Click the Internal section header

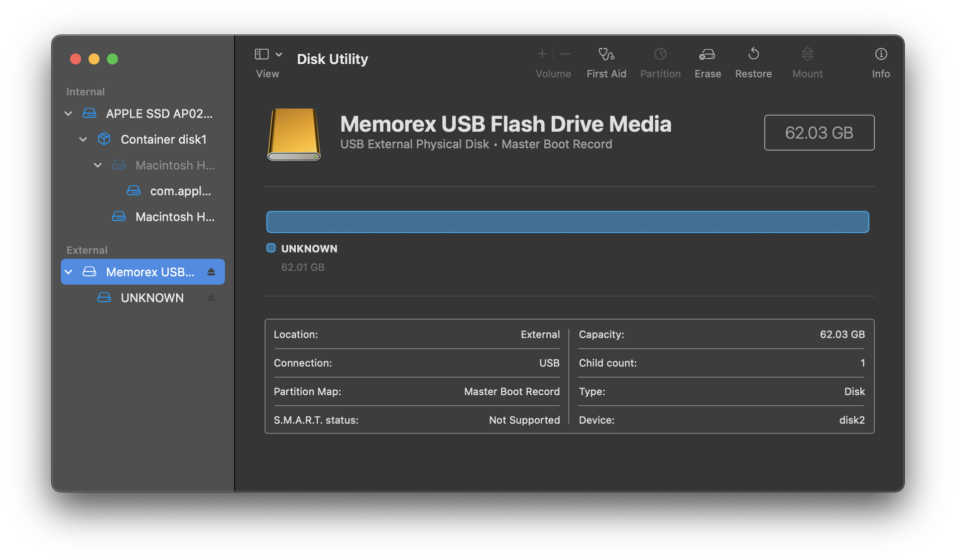tap(85, 92)
